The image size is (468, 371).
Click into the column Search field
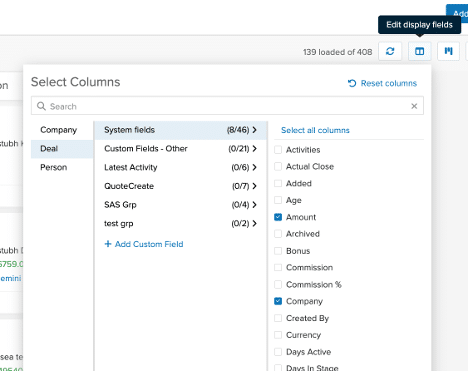pos(227,106)
